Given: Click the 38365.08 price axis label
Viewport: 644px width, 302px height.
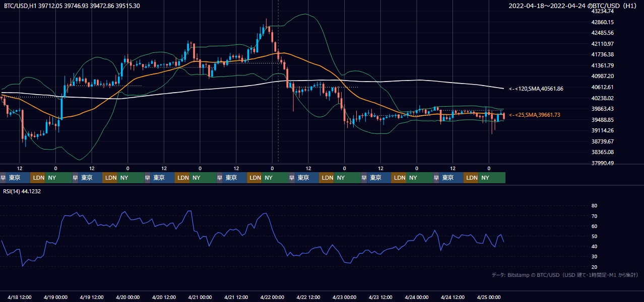Looking at the screenshot, I should (x=603, y=152).
